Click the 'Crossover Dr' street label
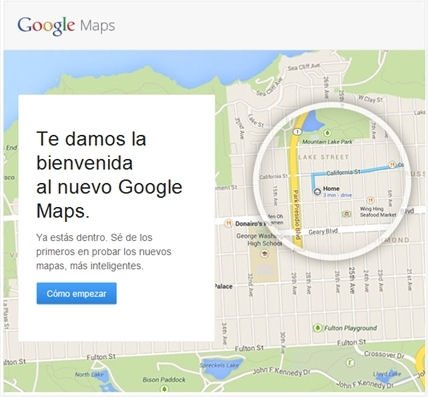The height and width of the screenshot is (397, 428). point(384,355)
